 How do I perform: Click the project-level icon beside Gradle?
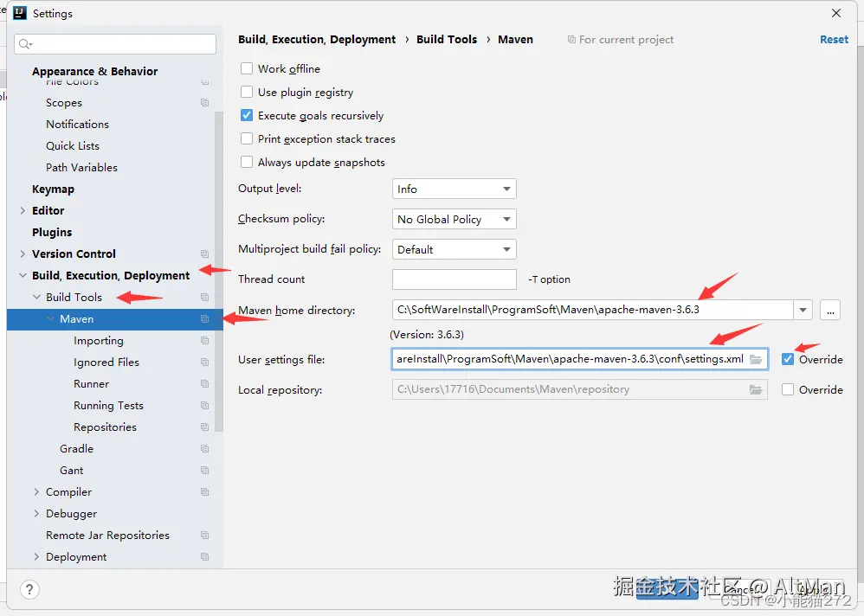click(205, 449)
